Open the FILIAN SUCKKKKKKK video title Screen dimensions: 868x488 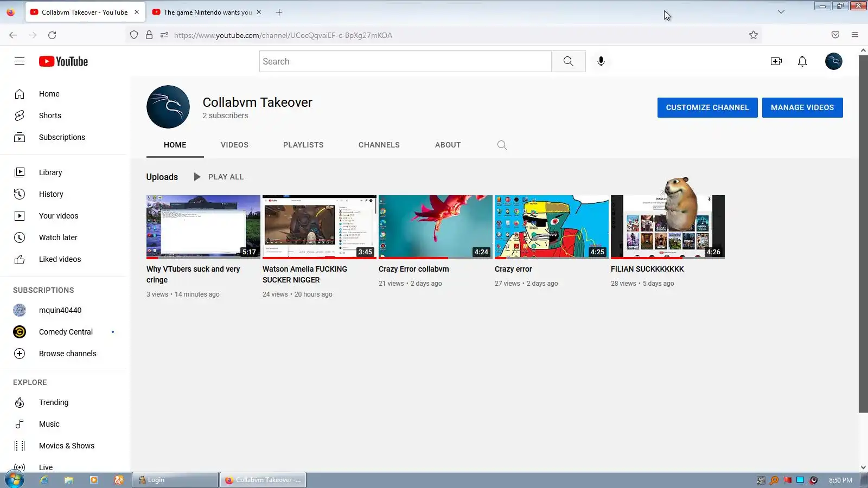[x=647, y=269]
